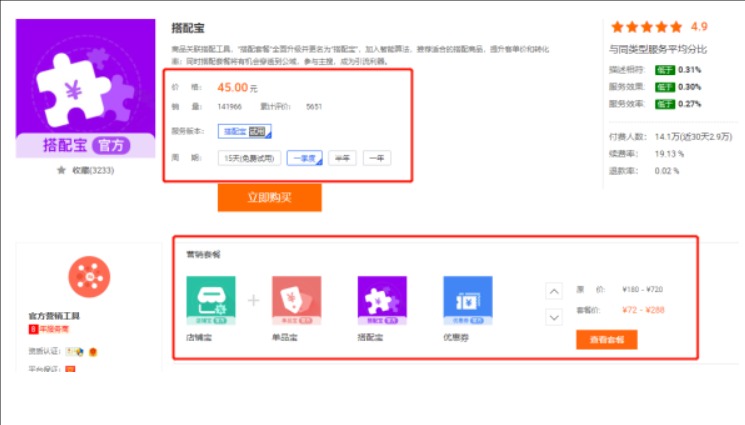The height and width of the screenshot is (425, 745).
Task: Click the 优惠券 label in the bundle
Action: tap(456, 337)
